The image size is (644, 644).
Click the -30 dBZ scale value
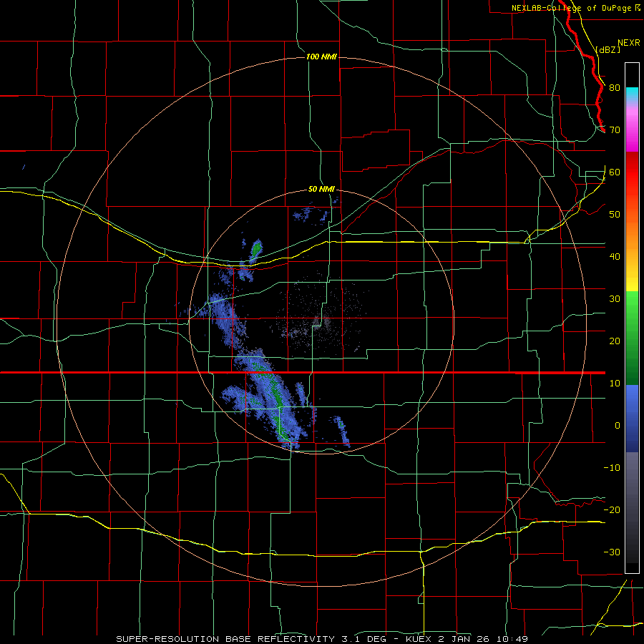coord(612,552)
